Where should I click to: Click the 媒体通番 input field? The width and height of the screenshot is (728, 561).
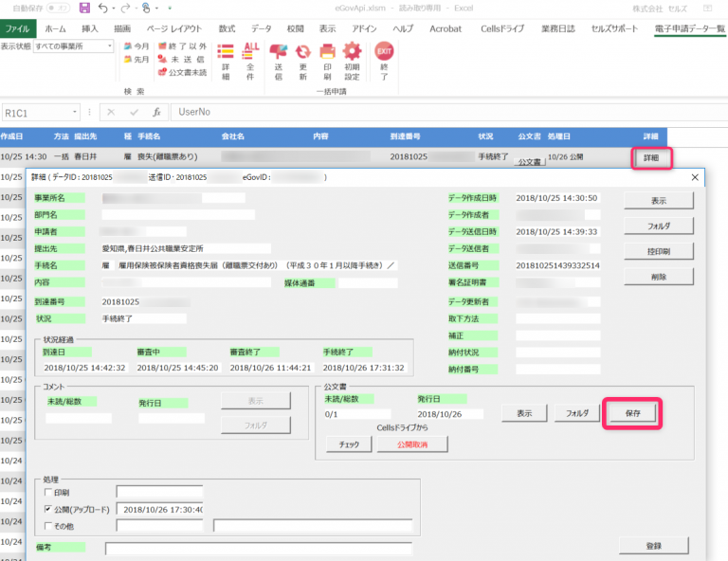point(368,282)
